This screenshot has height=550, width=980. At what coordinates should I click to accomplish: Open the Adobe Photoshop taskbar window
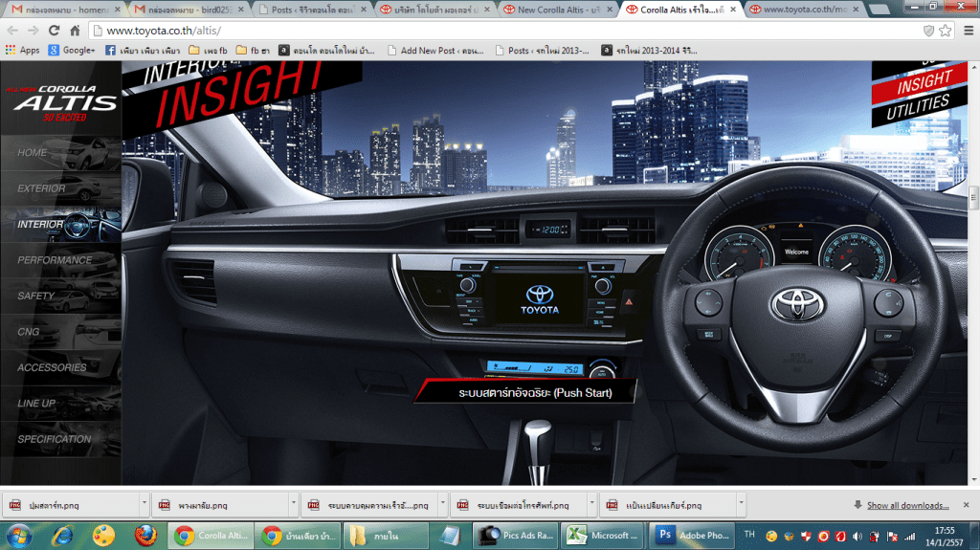click(x=693, y=536)
